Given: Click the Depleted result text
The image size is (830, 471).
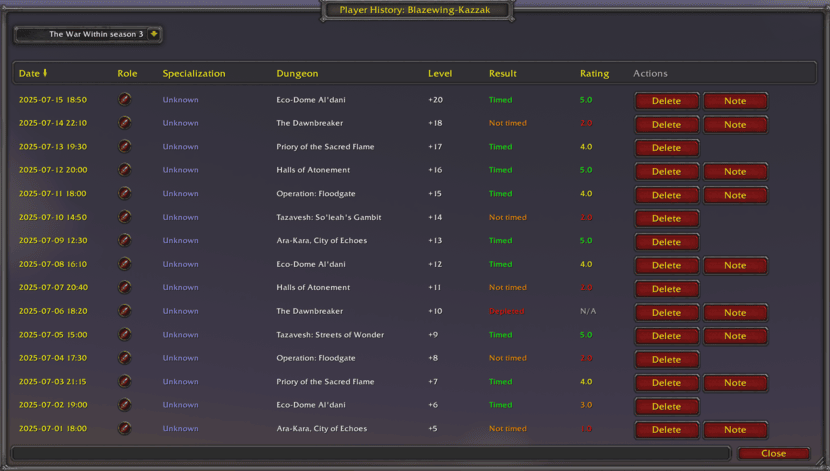Looking at the screenshot, I should pos(507,311).
